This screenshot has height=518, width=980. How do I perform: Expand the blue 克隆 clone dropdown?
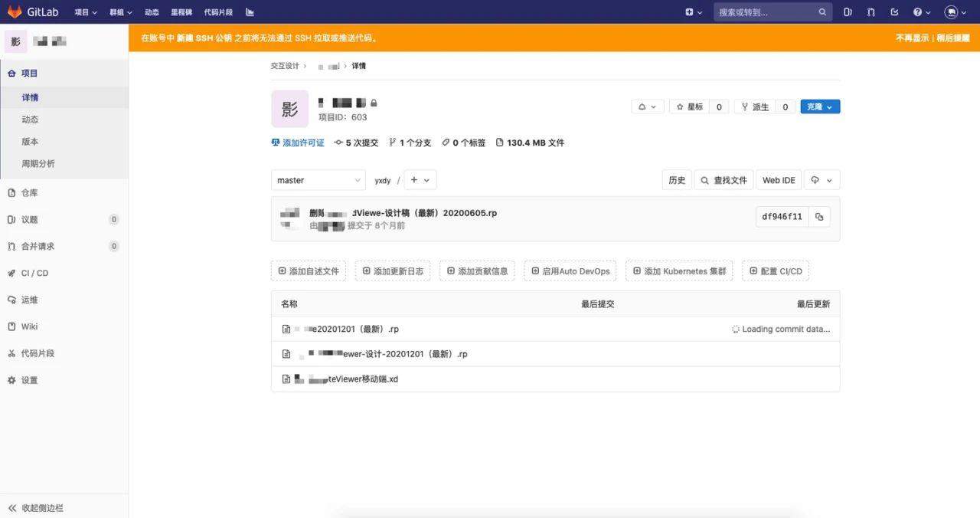pyautogui.click(x=820, y=107)
